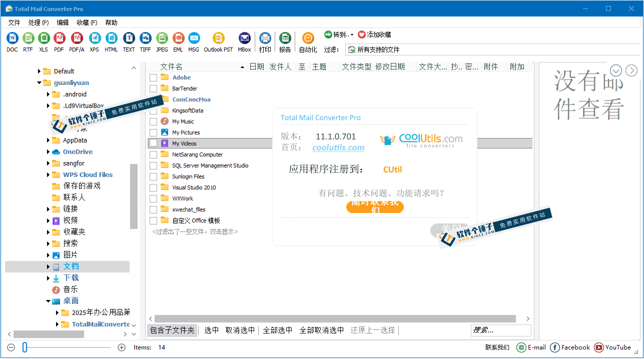This screenshot has height=359, width=644.
Task: Select the RTF conversion icon
Action: pos(28,38)
